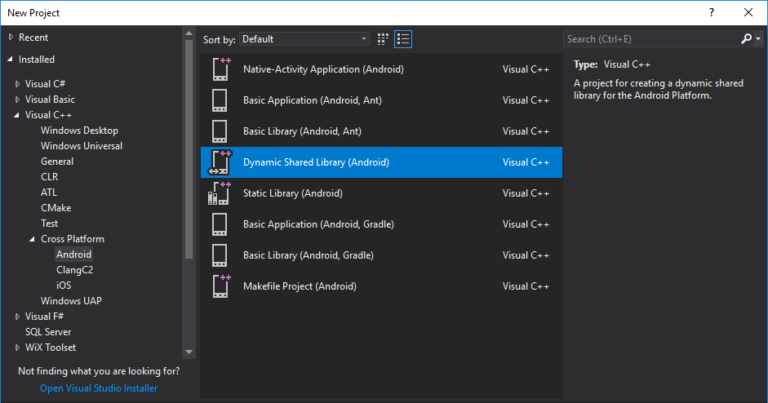768x403 pixels.
Task: Expand the WiX Toolset node
Action: (x=18, y=347)
